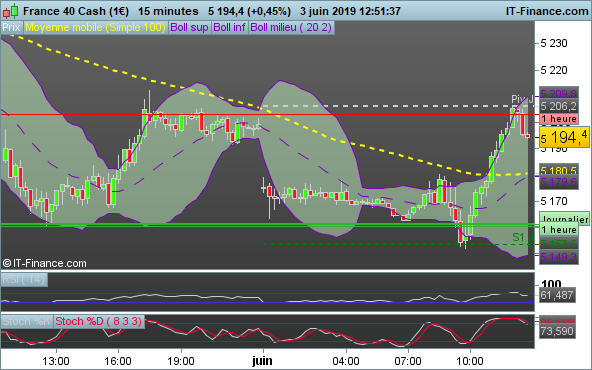Click the green Journalier support tag
The height and width of the screenshot is (370, 592).
(x=564, y=219)
